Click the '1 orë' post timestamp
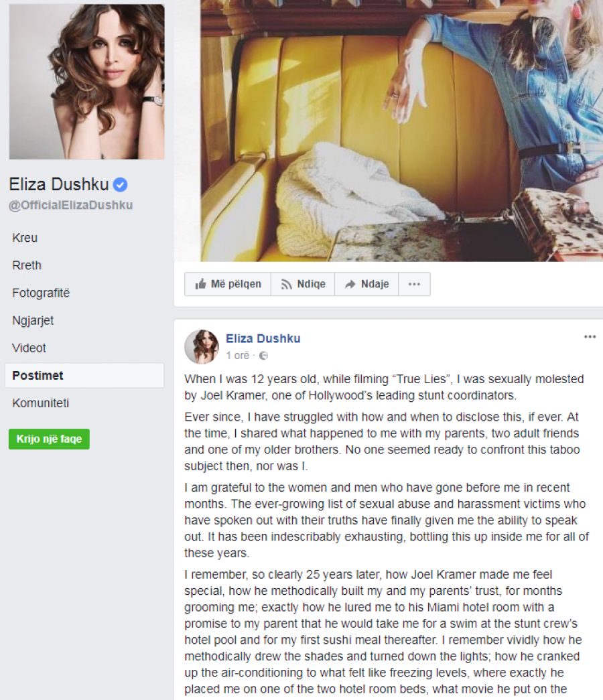 point(238,356)
